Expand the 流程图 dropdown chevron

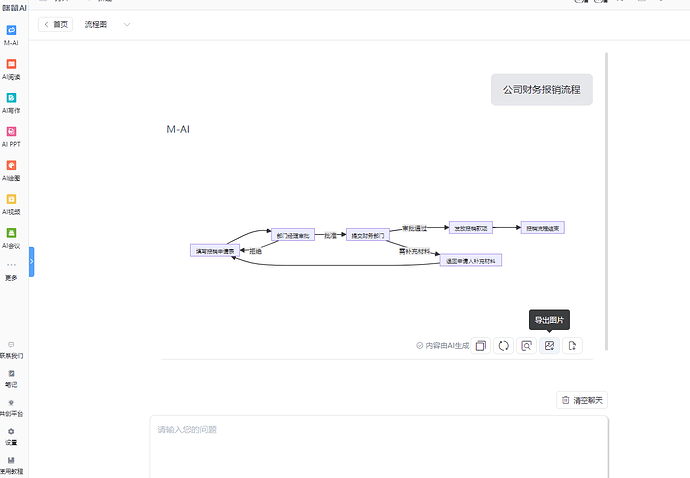coord(127,24)
